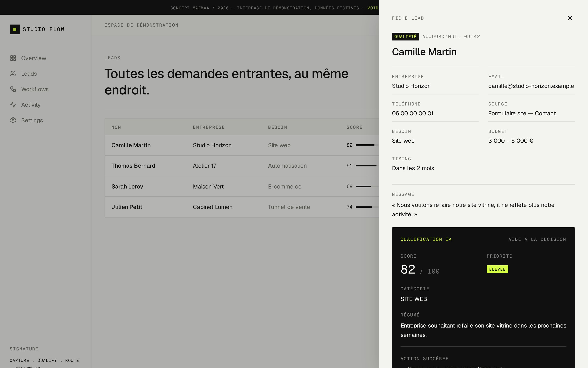Click the score bar for Sarah Leroy

click(x=367, y=186)
